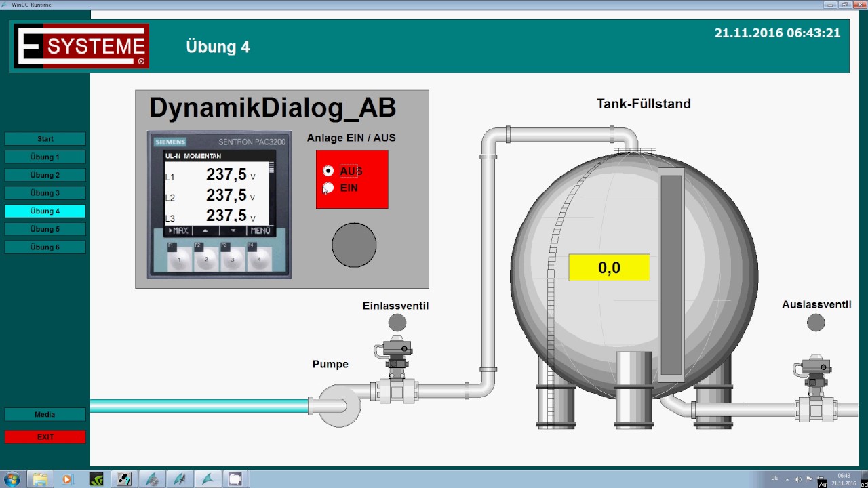Open the media player taskbar icon

click(66, 479)
